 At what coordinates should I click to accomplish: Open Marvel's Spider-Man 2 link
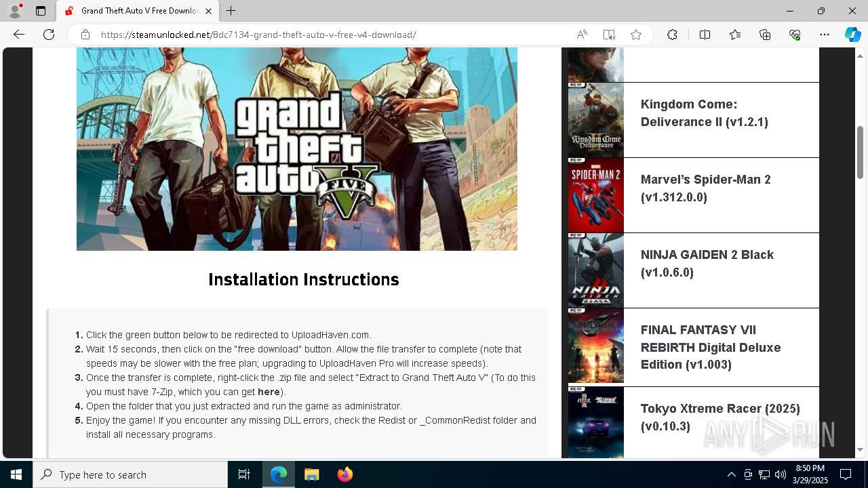[x=706, y=188]
